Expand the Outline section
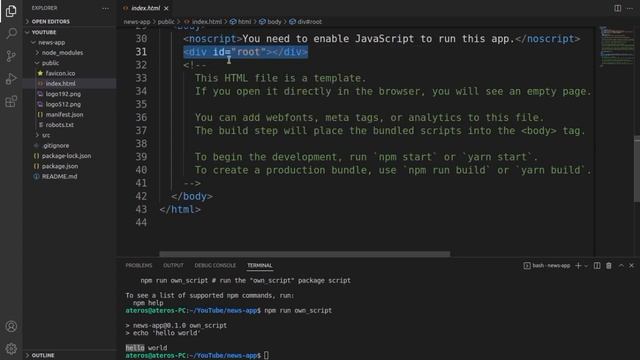640x360 pixels. click(43, 355)
